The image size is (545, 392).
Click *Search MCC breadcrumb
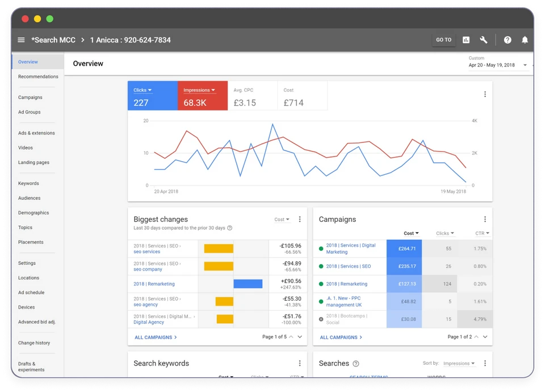pos(53,40)
